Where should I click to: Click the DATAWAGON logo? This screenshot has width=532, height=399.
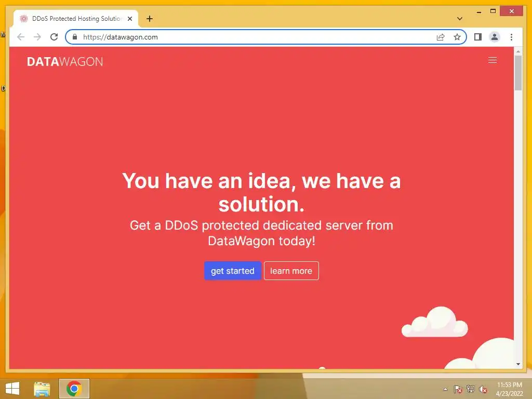pos(65,61)
